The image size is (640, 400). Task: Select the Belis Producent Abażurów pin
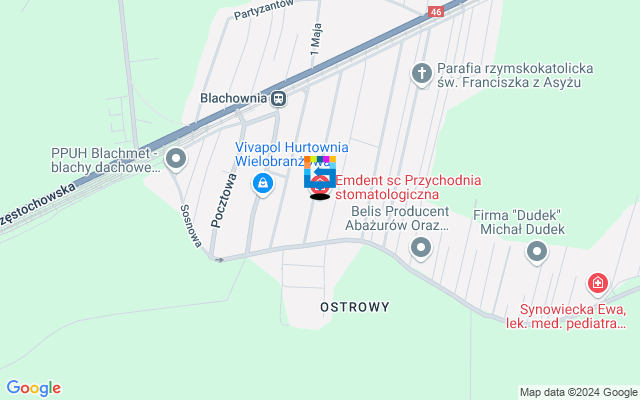pos(421,249)
